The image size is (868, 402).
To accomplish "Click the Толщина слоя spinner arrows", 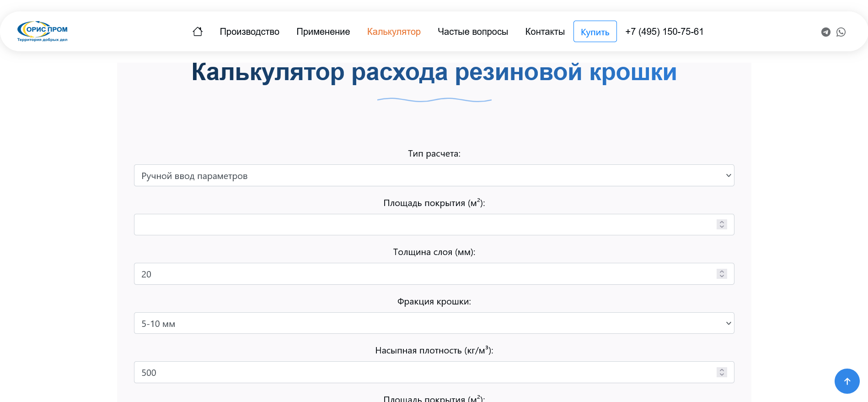I will [722, 274].
